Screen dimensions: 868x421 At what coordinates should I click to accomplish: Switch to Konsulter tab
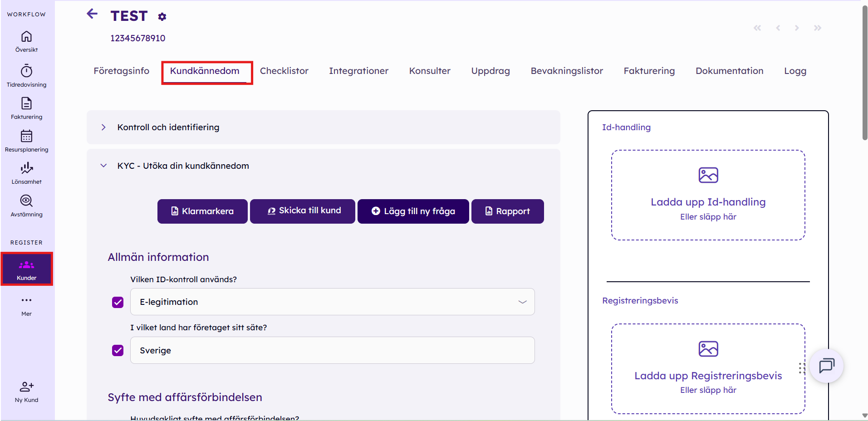(430, 71)
